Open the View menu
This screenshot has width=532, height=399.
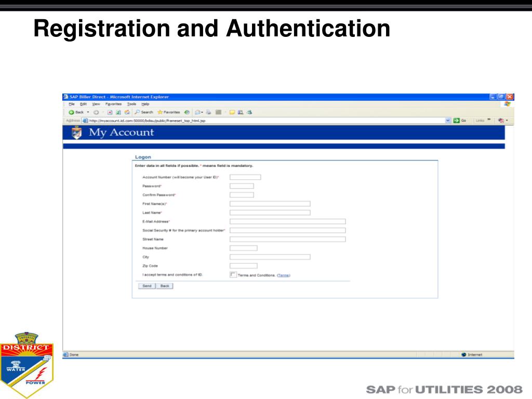coord(96,104)
